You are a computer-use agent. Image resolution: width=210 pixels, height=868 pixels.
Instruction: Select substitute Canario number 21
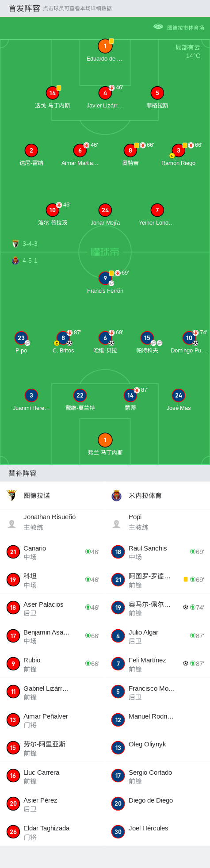point(53,552)
